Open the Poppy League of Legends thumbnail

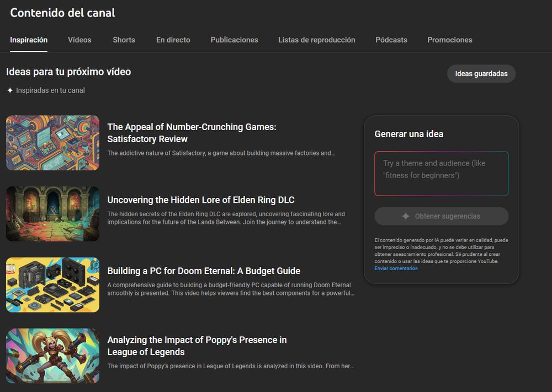click(53, 356)
